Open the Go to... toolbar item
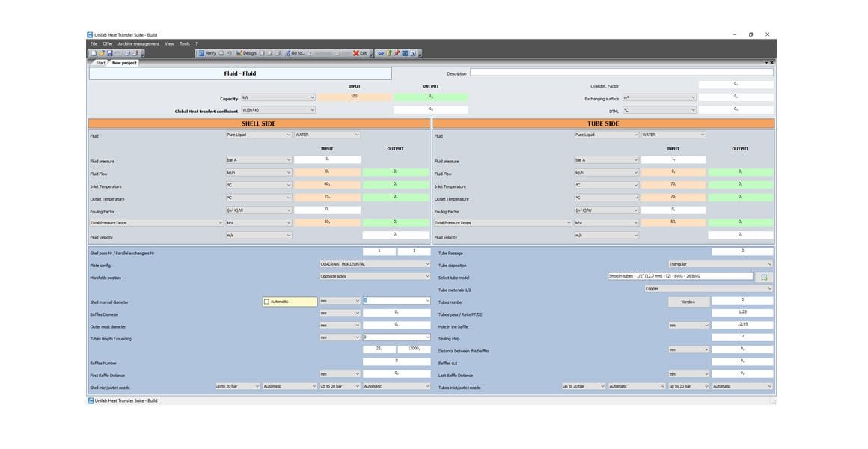Viewport: 868px width, 449px height. (295, 53)
